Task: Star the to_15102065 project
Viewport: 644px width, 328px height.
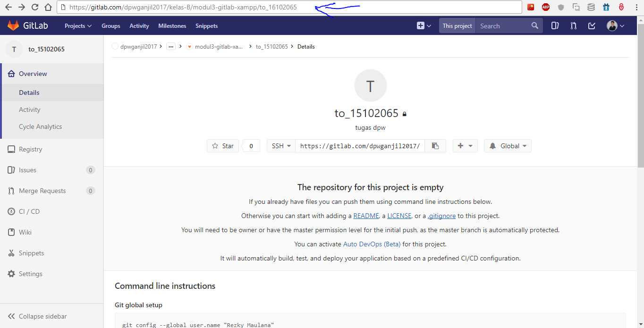Action: (x=222, y=145)
